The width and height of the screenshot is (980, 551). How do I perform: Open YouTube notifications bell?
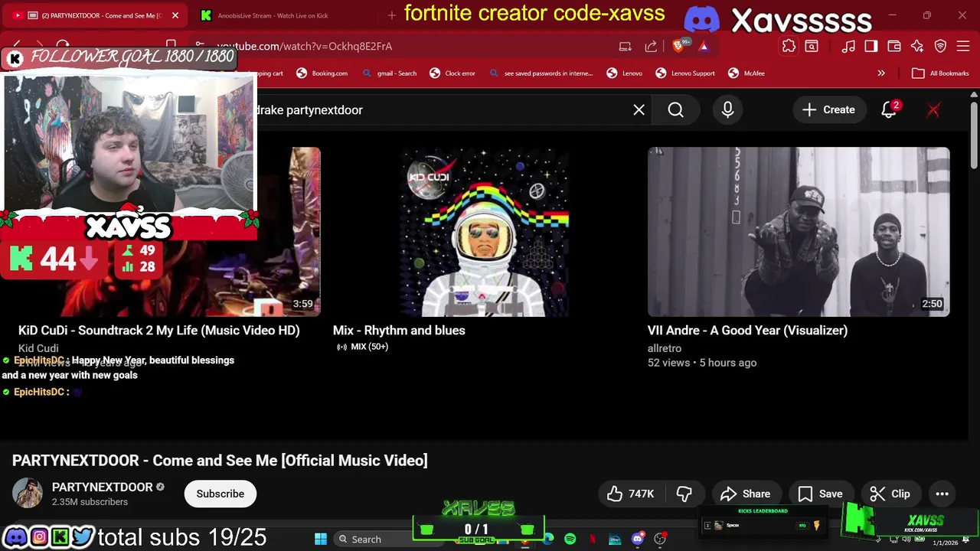tap(889, 110)
